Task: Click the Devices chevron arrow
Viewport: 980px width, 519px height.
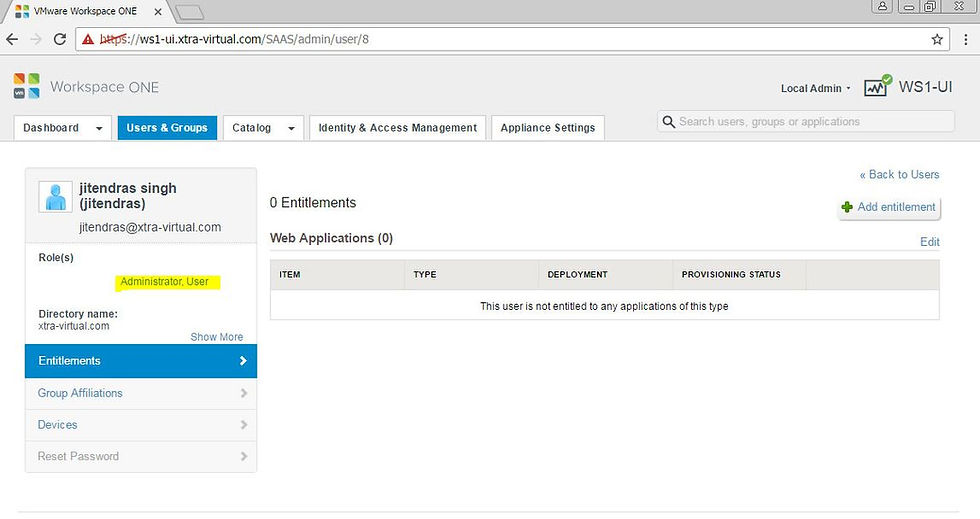Action: (244, 425)
